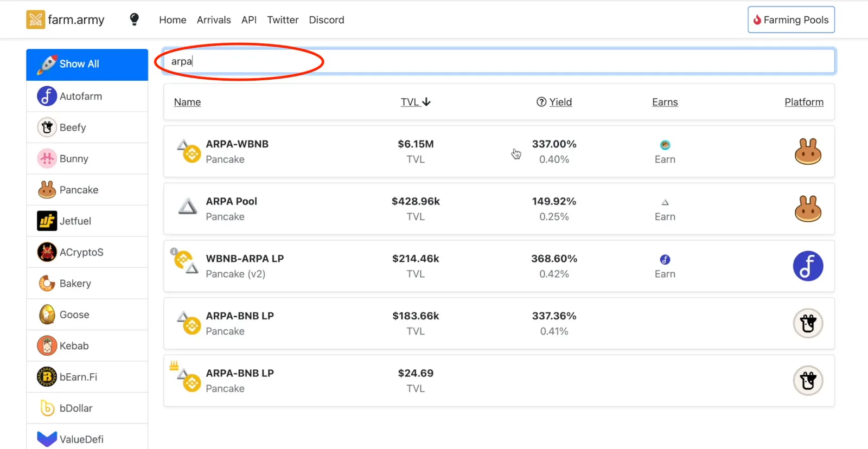This screenshot has height=449, width=868.
Task: Click cake badge on $24.69 ARPA-BNB row
Action: pyautogui.click(x=174, y=365)
